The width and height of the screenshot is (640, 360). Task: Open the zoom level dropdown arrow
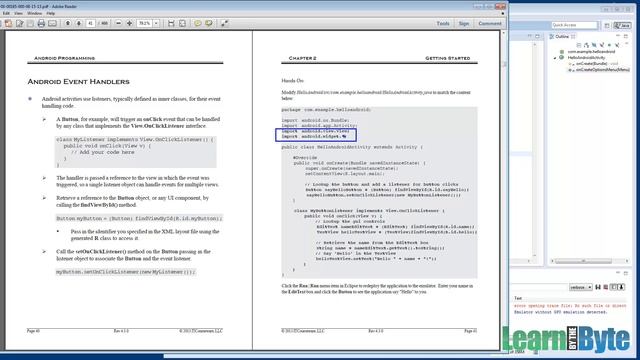click(156, 24)
